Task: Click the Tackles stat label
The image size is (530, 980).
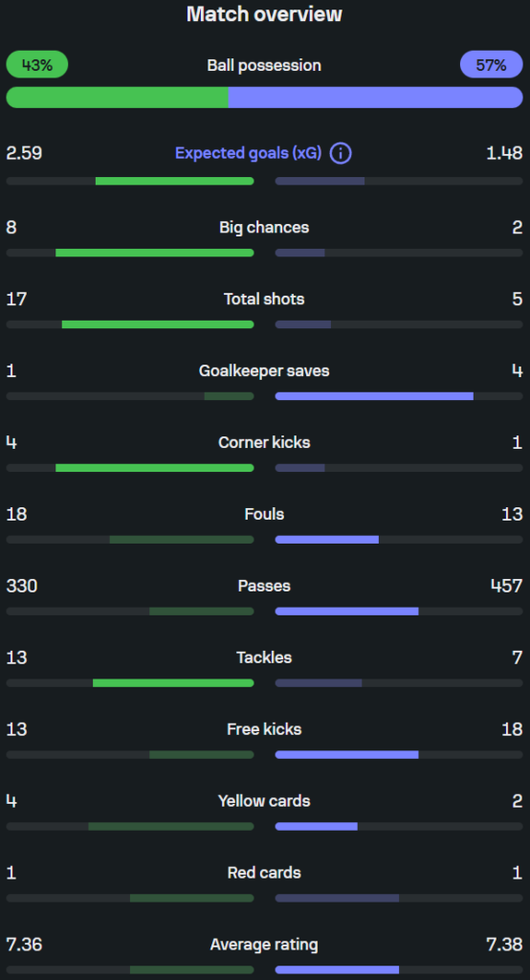Action: [264, 657]
